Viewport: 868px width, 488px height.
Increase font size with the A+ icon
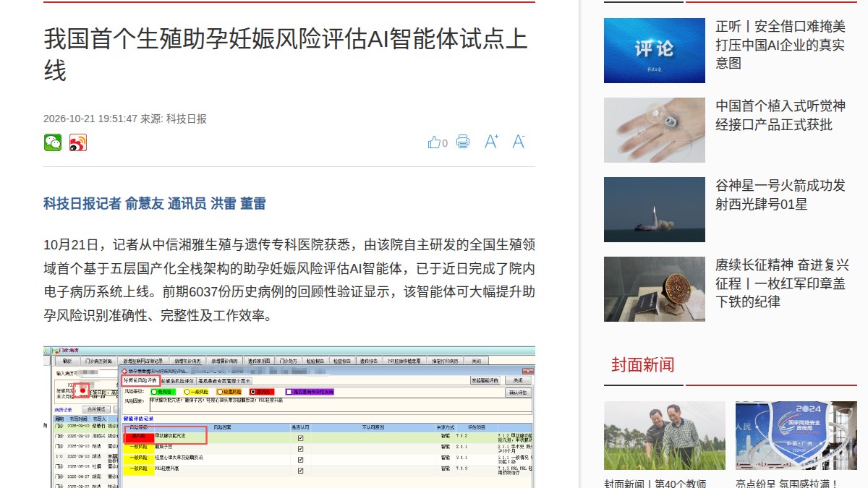[x=491, y=142]
